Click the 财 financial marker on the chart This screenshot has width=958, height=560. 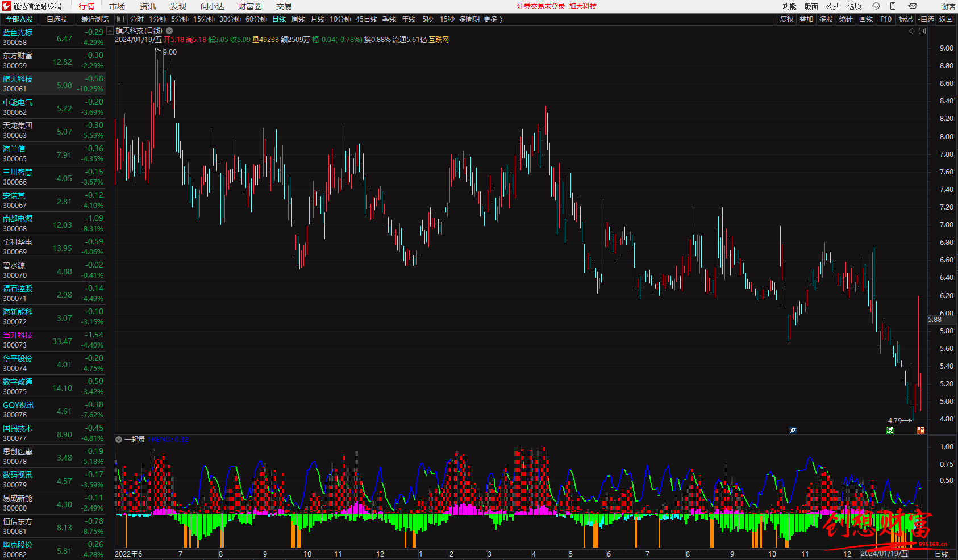(793, 431)
